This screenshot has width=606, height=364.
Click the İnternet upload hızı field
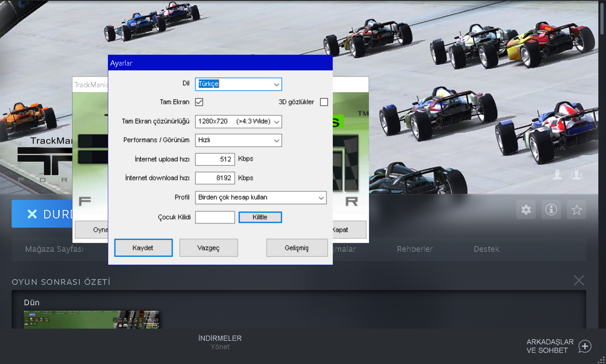(x=215, y=159)
